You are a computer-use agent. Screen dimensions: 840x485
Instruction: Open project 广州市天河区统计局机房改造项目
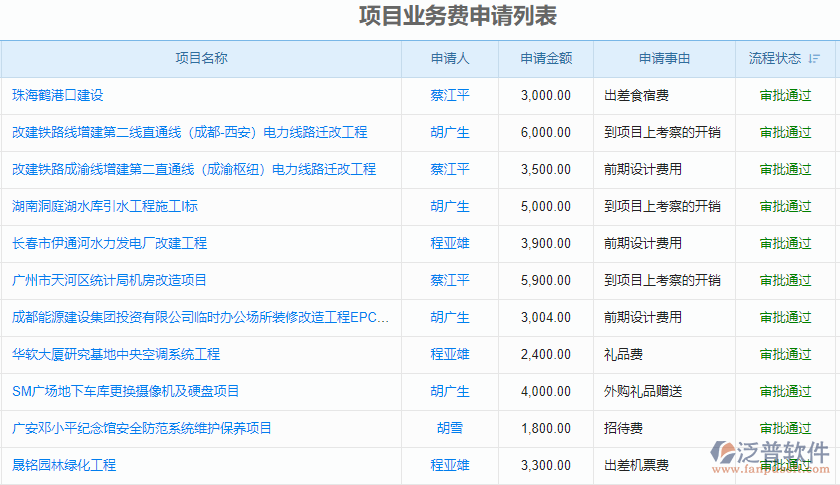(x=109, y=280)
